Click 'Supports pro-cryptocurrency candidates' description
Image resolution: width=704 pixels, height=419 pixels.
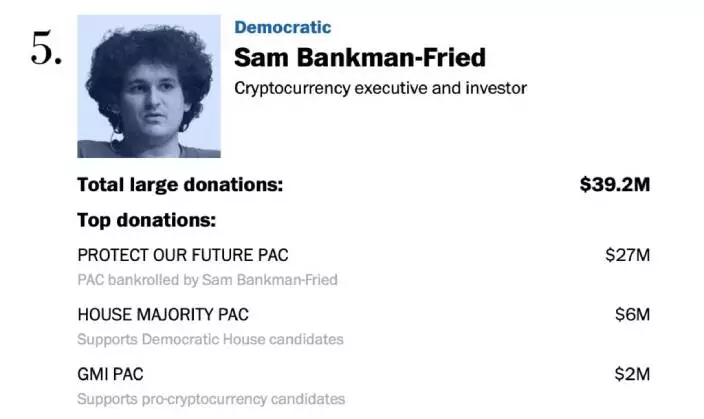click(x=211, y=399)
